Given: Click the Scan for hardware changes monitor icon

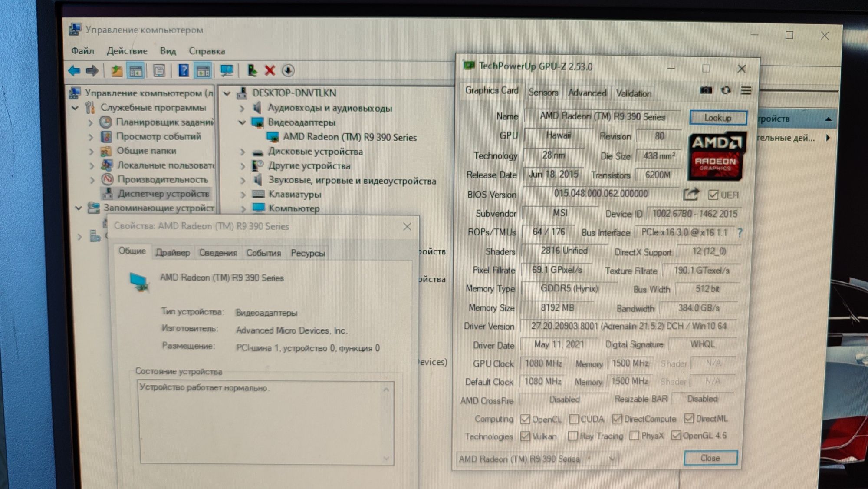Looking at the screenshot, I should pos(227,70).
